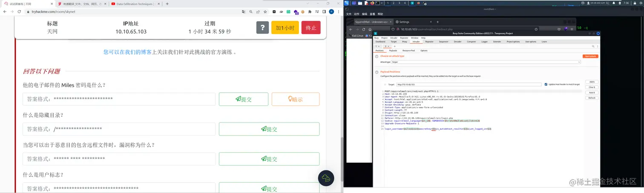
Task: Open the Kali application menu dragon icon
Action: [347, 3]
